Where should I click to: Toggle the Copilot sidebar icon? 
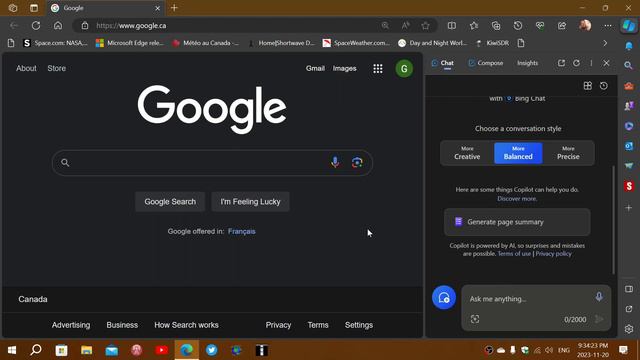click(629, 26)
